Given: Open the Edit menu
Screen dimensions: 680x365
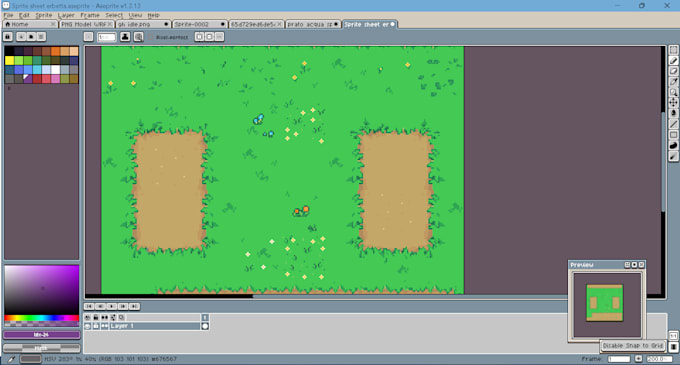Looking at the screenshot, I should 24,15.
